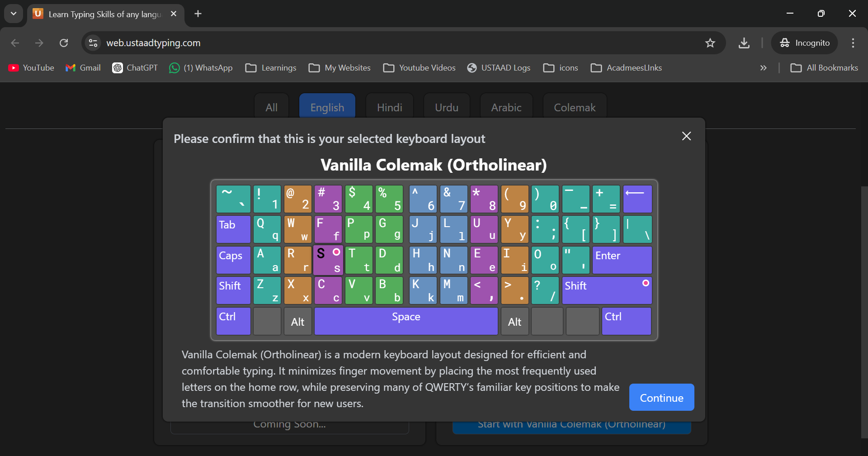Show hidden bookmarks with the double chevron
The height and width of the screenshot is (456, 868).
763,68
